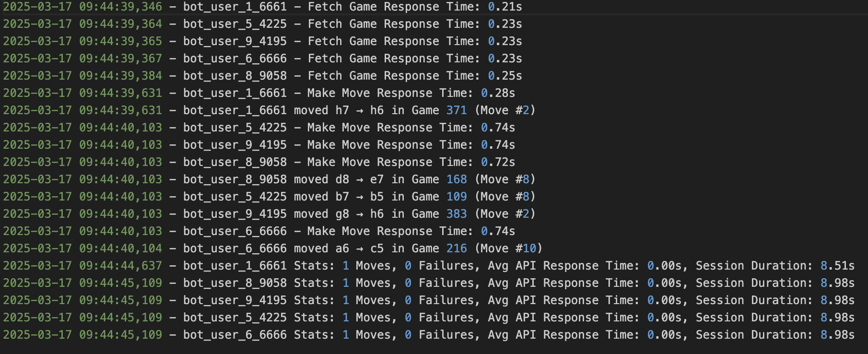Select the bot_user_5_4225 Stats line

(429, 318)
